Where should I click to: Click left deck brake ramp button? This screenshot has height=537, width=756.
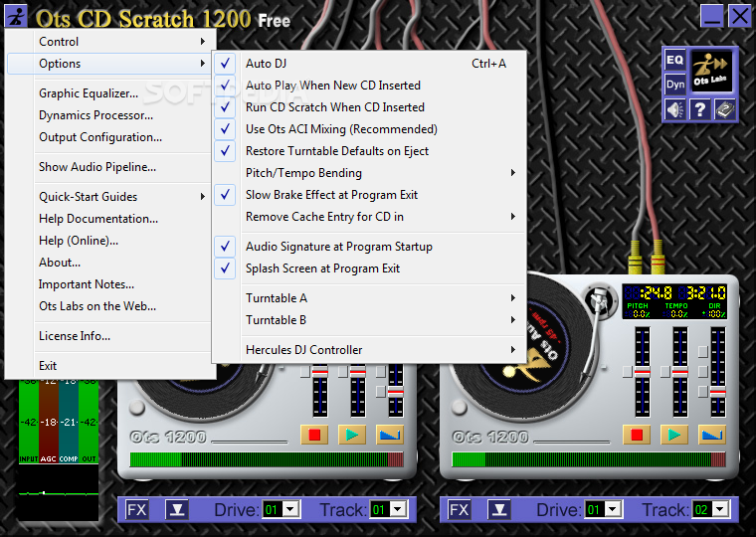tap(390, 435)
